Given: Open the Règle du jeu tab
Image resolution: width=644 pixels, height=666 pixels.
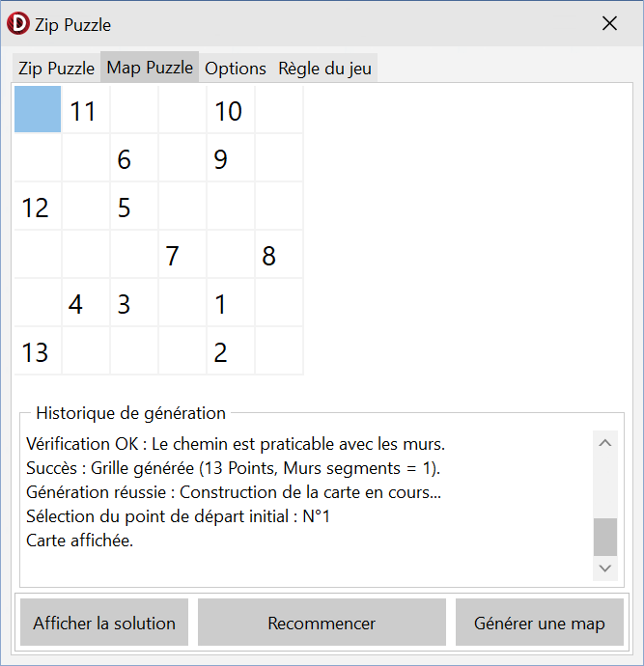Looking at the screenshot, I should pyautogui.click(x=324, y=69).
